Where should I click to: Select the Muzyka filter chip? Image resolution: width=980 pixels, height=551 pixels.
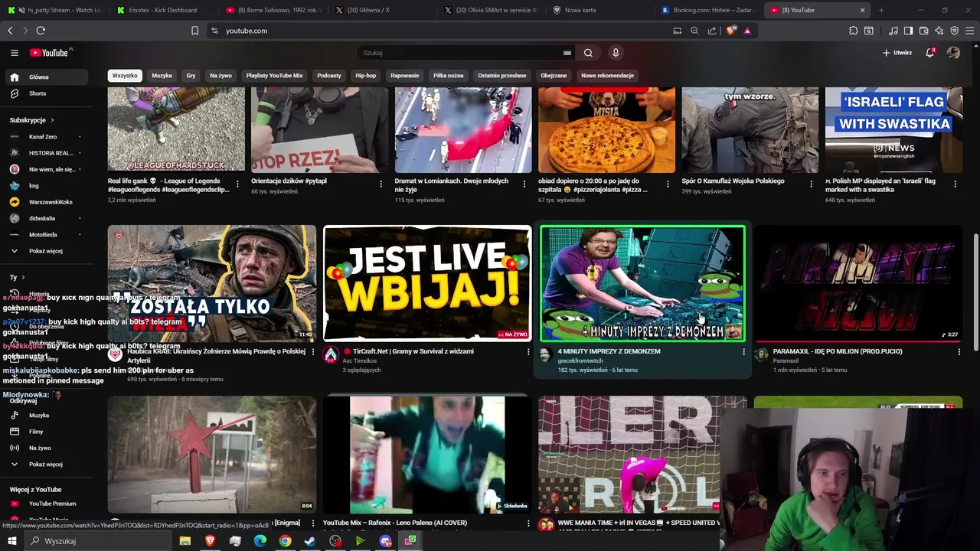162,76
